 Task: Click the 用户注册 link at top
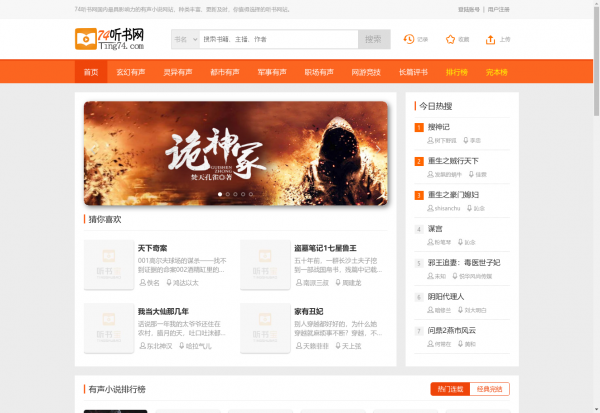click(x=498, y=9)
